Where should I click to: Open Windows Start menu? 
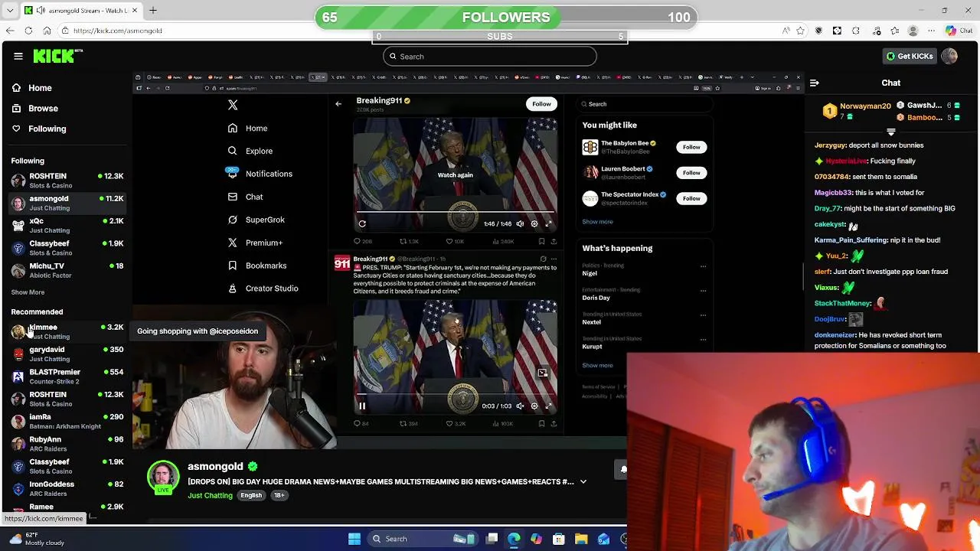[354, 539]
